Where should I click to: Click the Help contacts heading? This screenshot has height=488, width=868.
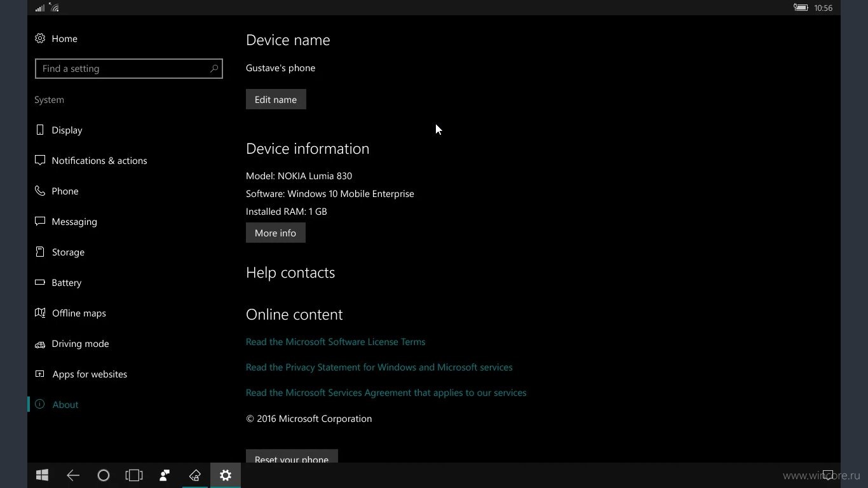(290, 273)
